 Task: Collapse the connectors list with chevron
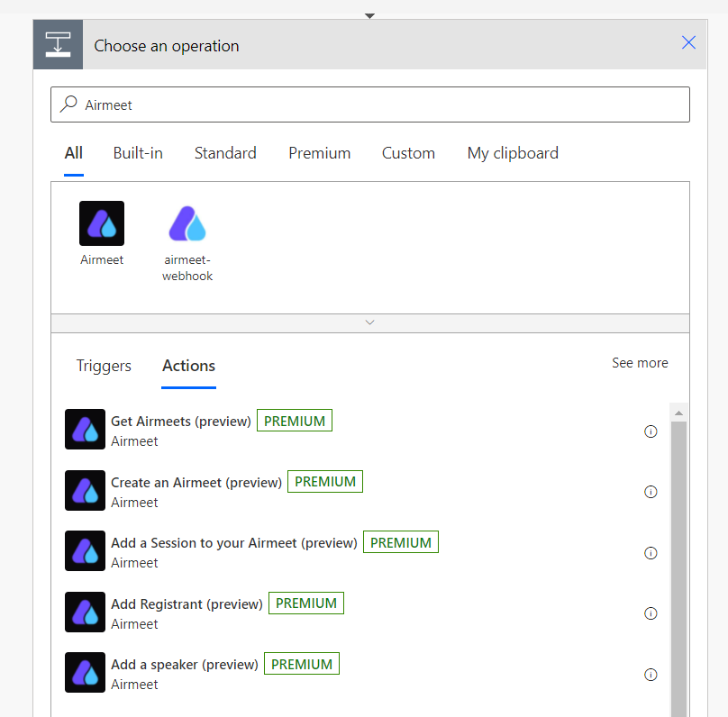click(370, 323)
